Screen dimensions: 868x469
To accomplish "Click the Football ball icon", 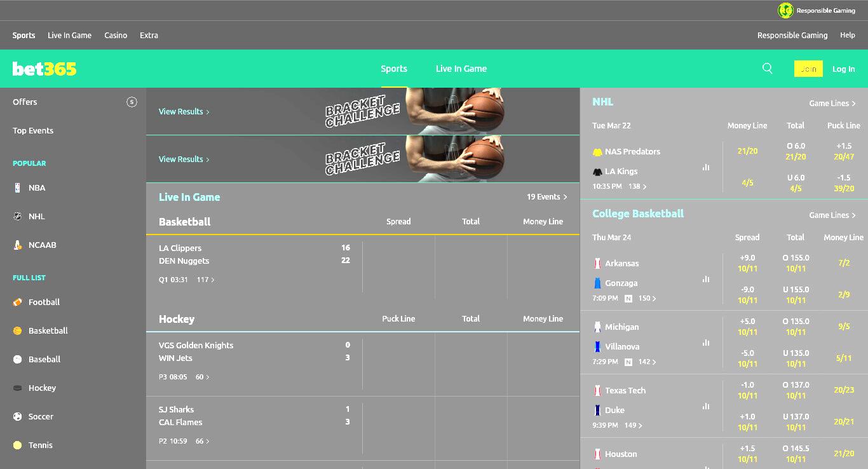I will tap(18, 302).
